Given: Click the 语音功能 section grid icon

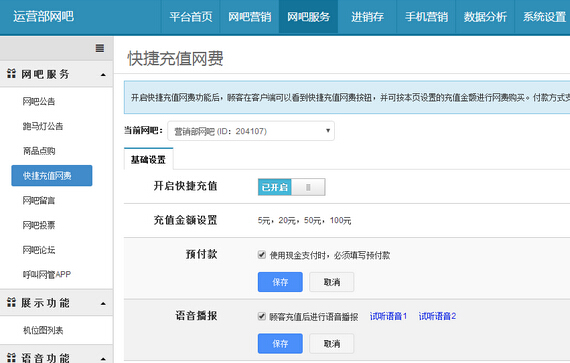Looking at the screenshot, I should [x=12, y=357].
